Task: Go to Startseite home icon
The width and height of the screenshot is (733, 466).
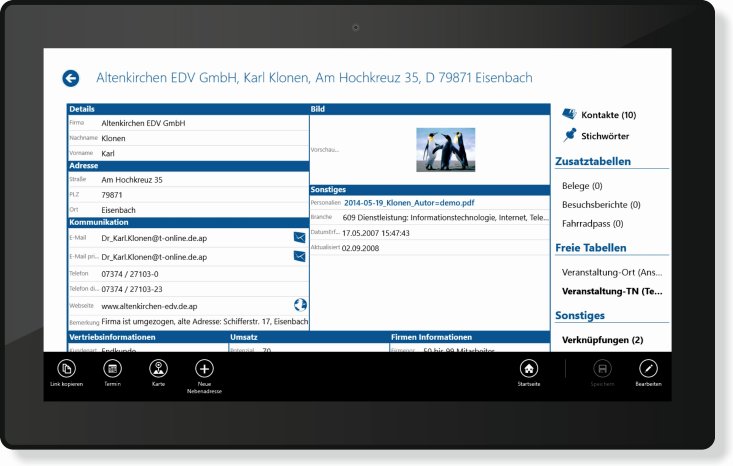Action: [x=529, y=368]
